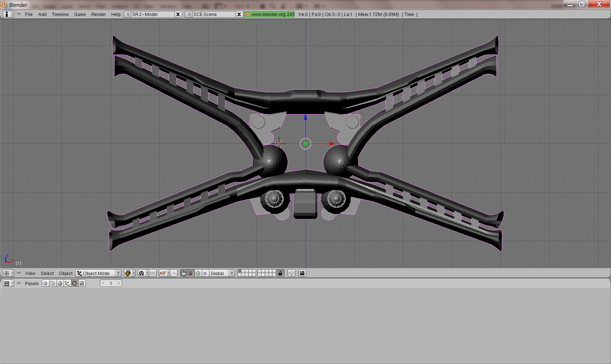Switch to the Object context buttons icon

[67, 283]
